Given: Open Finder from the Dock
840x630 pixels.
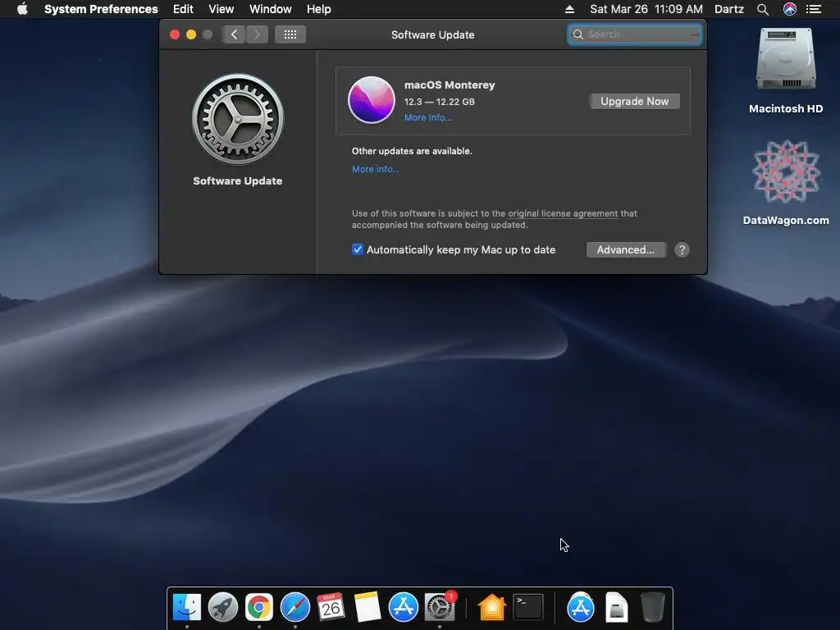Looking at the screenshot, I should 187,608.
